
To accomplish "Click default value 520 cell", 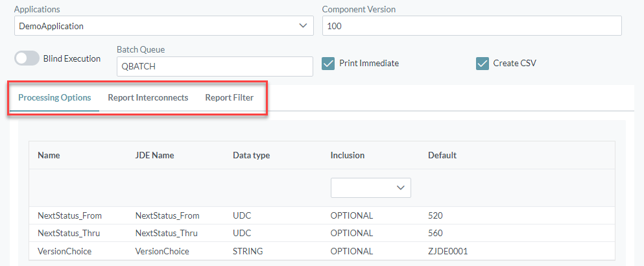I will [x=435, y=215].
